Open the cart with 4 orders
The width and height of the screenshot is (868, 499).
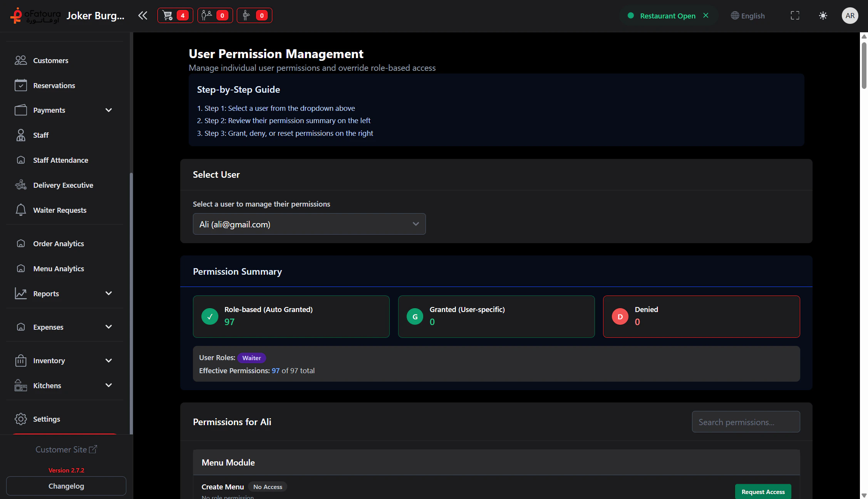pos(175,15)
